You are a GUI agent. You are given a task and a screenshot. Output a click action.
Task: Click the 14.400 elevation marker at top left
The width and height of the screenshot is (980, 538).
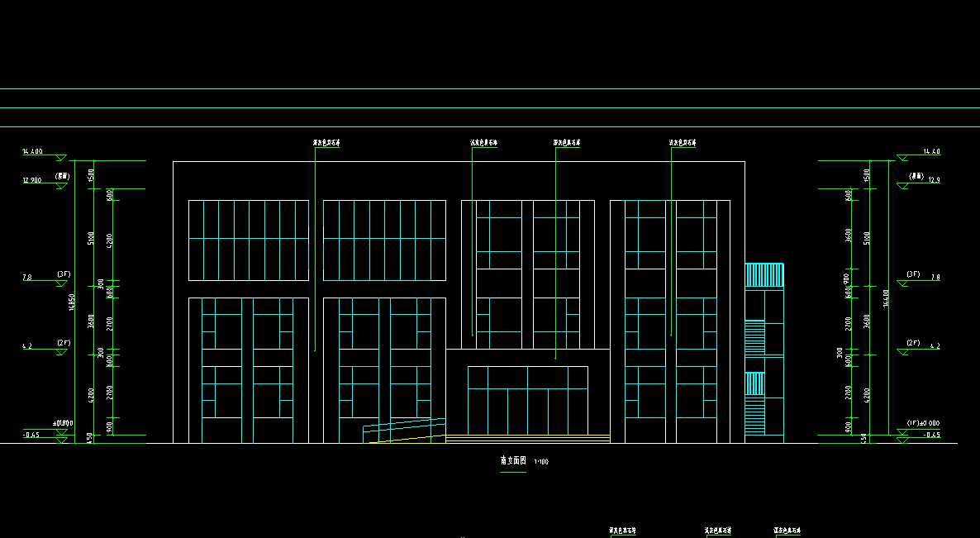32,153
